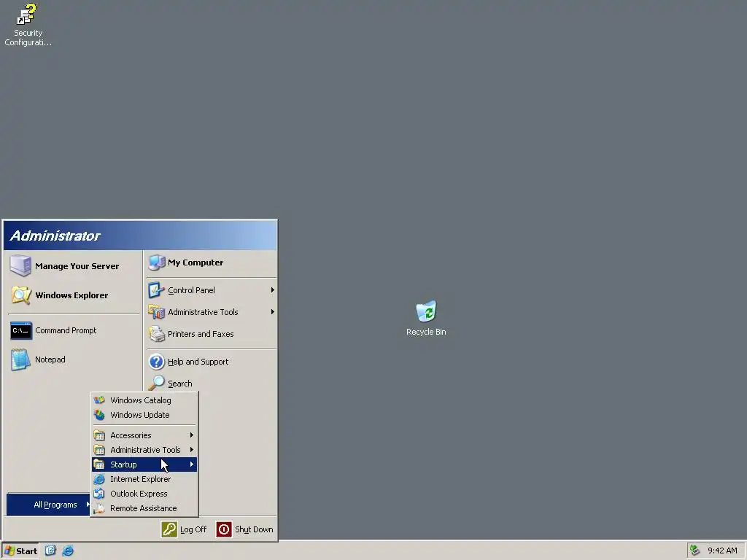Select Startup in programs list
The image size is (747, 560).
(144, 464)
